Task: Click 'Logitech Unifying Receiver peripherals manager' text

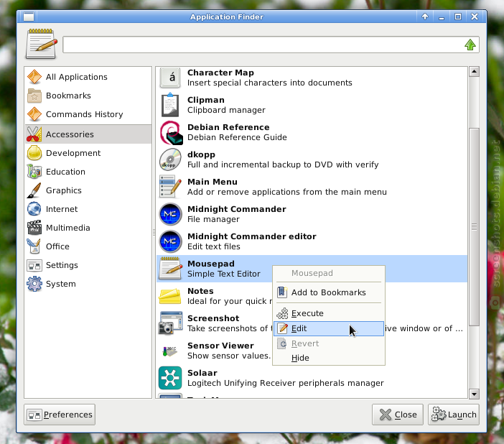Action: [286, 383]
